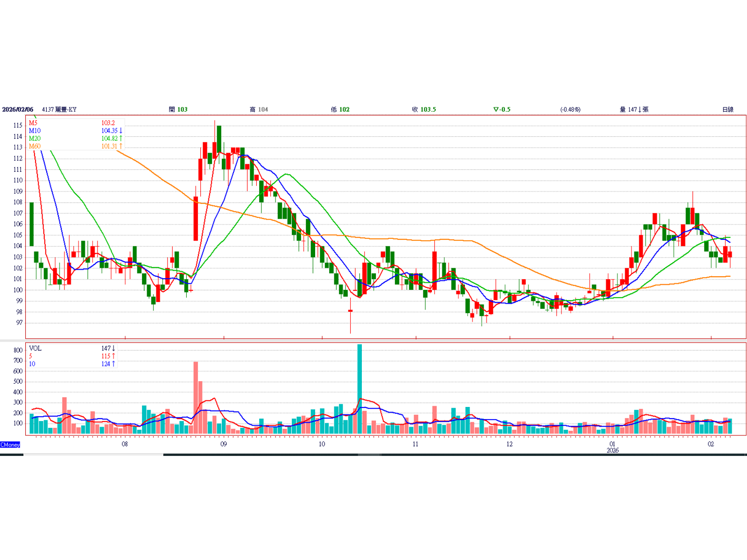Select the VOL indicator label
Screen dimensions: 747x560
[x=35, y=349]
